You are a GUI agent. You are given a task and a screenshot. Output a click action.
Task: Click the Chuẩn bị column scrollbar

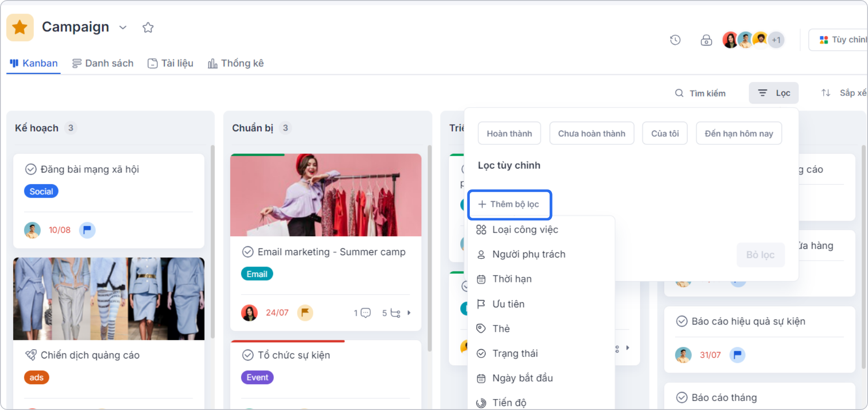tap(429, 248)
